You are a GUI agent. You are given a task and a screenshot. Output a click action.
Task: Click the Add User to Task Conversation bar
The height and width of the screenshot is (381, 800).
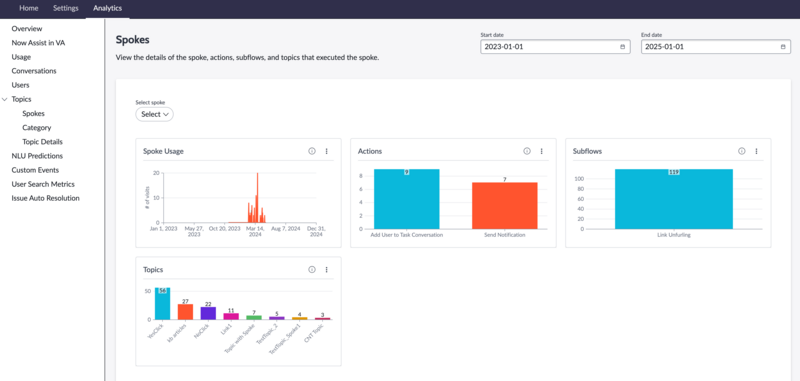406,199
